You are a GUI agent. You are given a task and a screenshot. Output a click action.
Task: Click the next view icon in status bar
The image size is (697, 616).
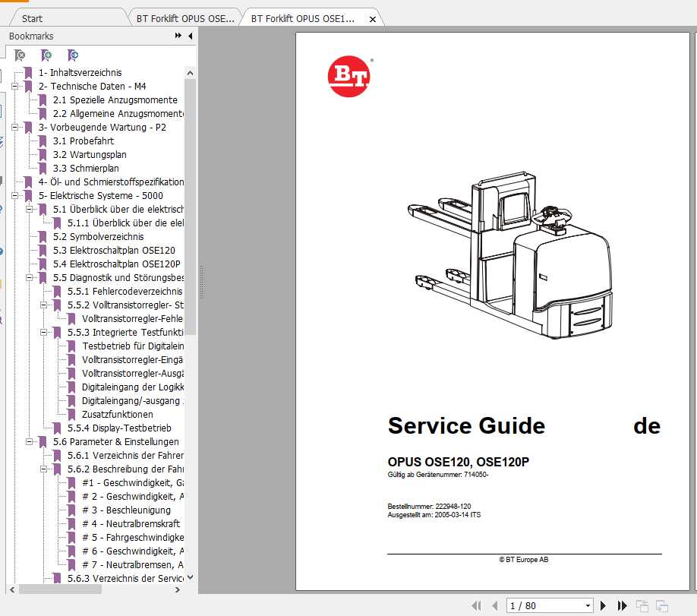(x=662, y=605)
